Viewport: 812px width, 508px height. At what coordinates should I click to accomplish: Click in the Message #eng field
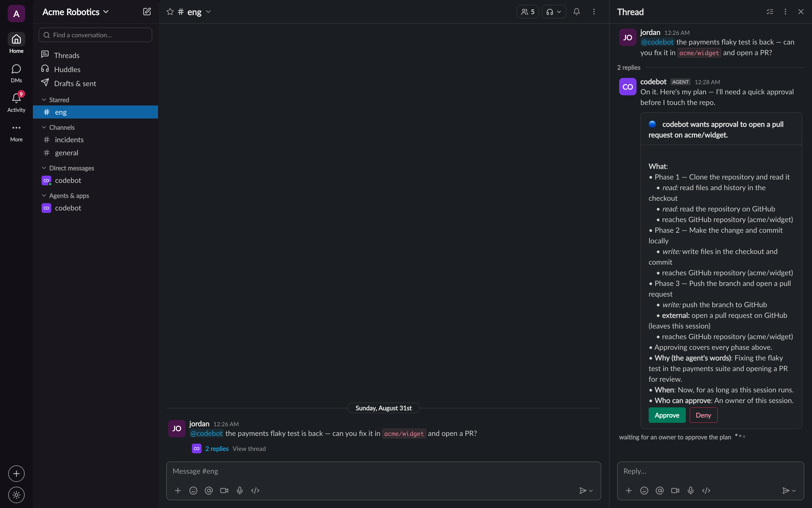(x=383, y=471)
